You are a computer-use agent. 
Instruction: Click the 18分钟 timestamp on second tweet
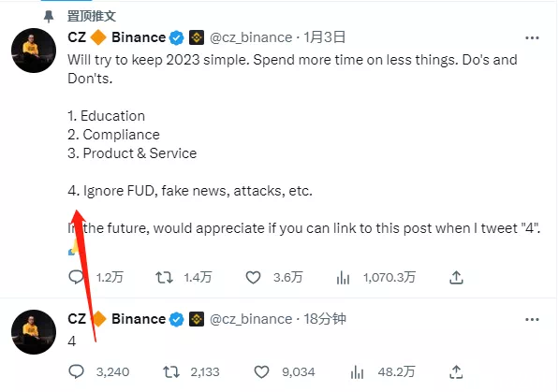tap(325, 319)
